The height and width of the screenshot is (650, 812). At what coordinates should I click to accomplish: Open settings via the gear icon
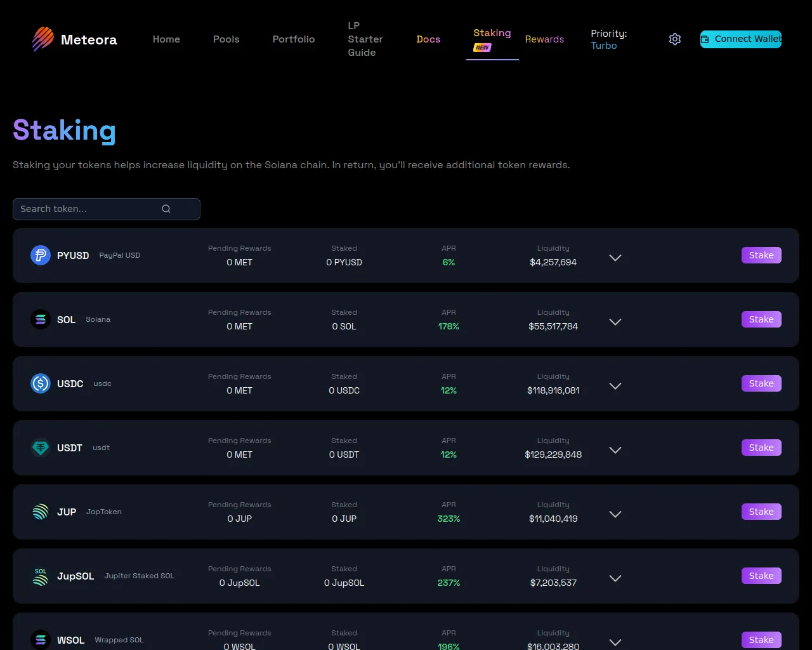(675, 39)
